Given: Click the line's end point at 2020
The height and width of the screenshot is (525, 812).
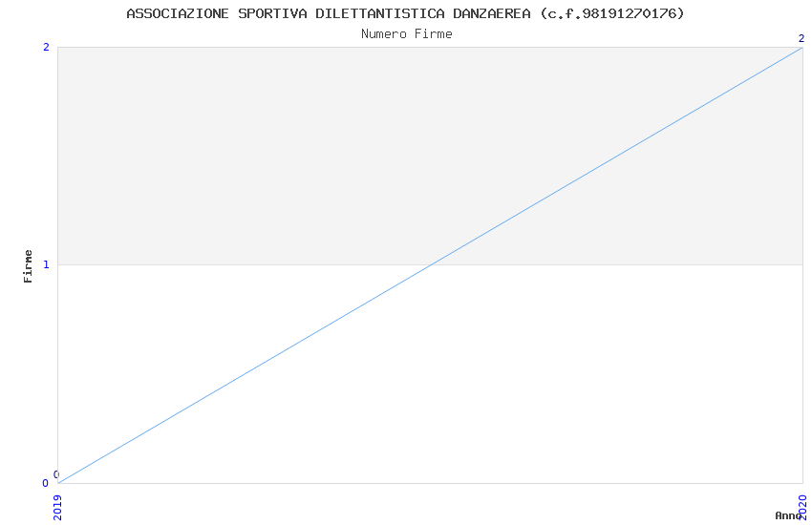Looking at the screenshot, I should pyautogui.click(x=802, y=48).
